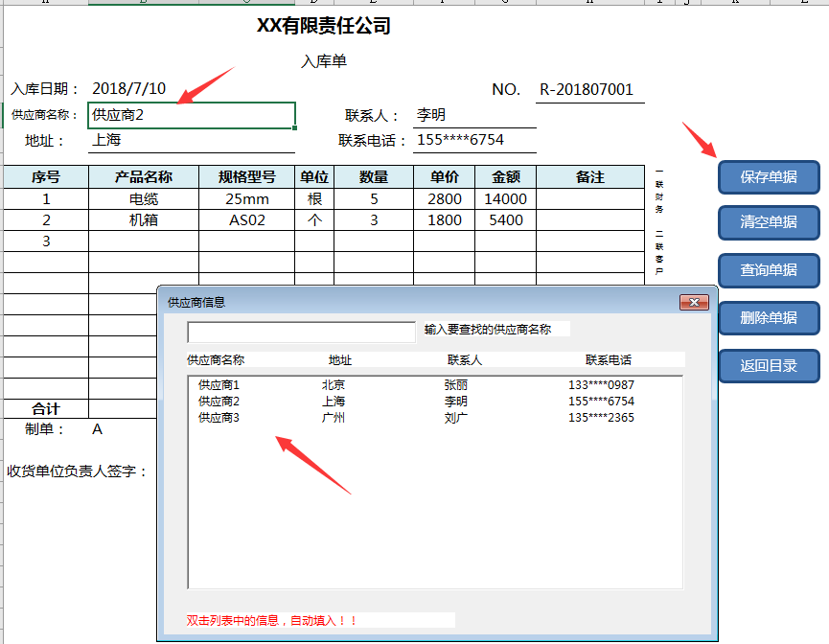Select the unit price cell 1800
The image size is (829, 644).
(x=445, y=220)
